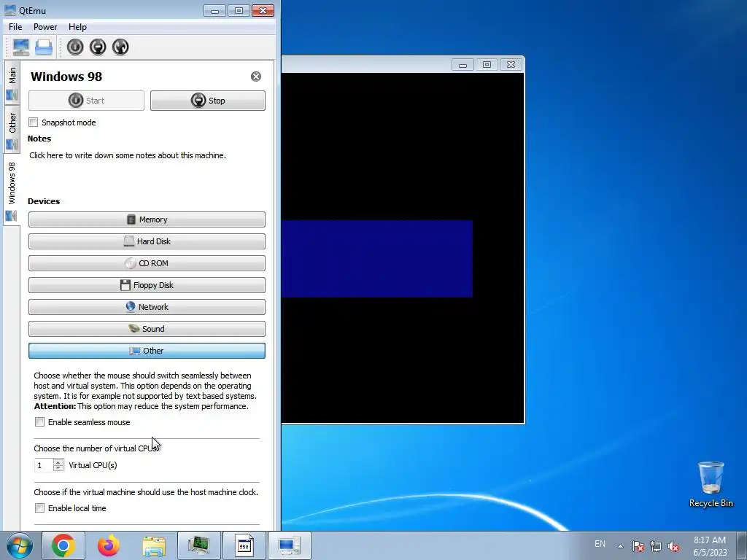Screen dimensions: 747x560
Task: Decrease the Virtual CPU count
Action: 58,469
